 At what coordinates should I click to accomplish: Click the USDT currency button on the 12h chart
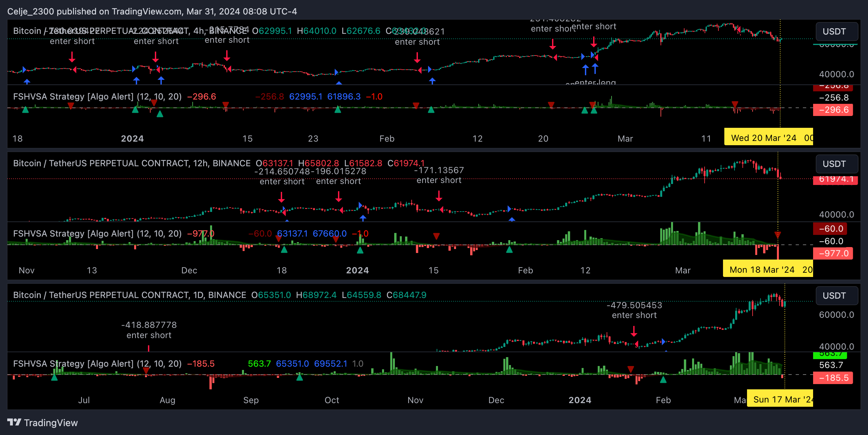click(x=837, y=164)
